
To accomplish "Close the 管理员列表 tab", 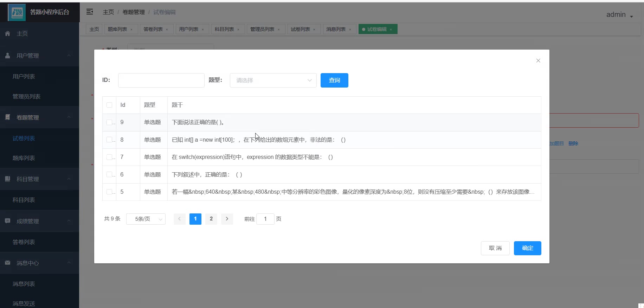I will tap(279, 30).
